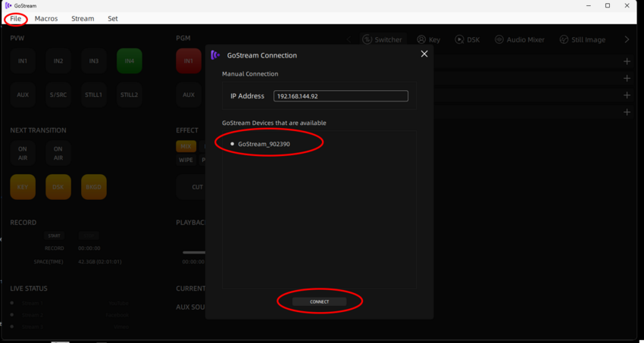644x343 pixels.
Task: Click the Still Image tab icon
Action: [564, 40]
